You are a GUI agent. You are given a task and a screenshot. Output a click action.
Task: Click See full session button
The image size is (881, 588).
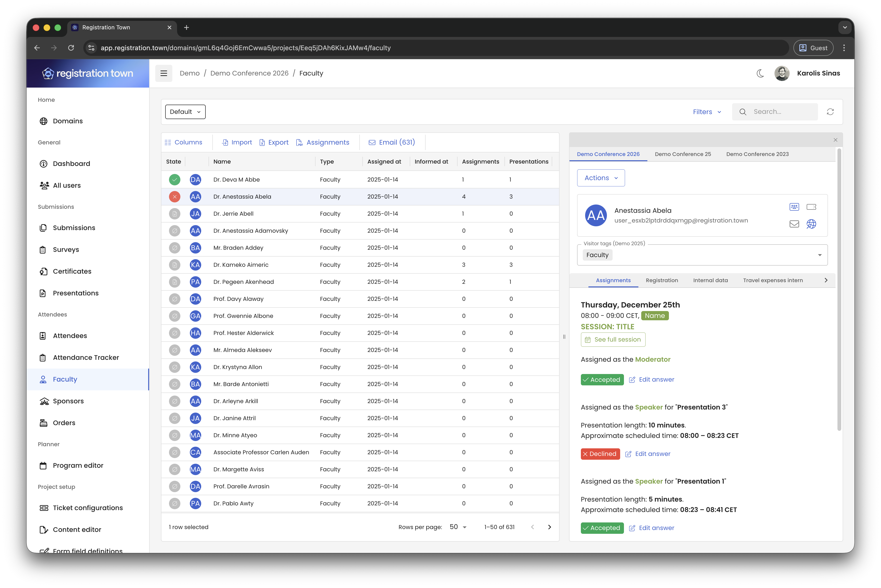point(613,339)
